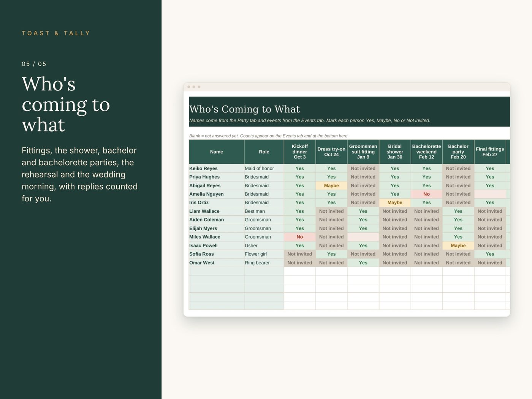Select the Aiden Coleman name cell
Image resolution: width=532 pixels, height=399 pixels.
[217, 220]
